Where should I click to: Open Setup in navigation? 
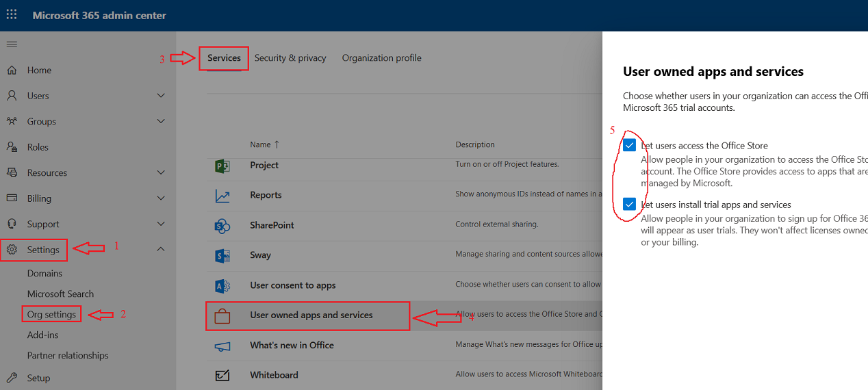[x=38, y=378]
